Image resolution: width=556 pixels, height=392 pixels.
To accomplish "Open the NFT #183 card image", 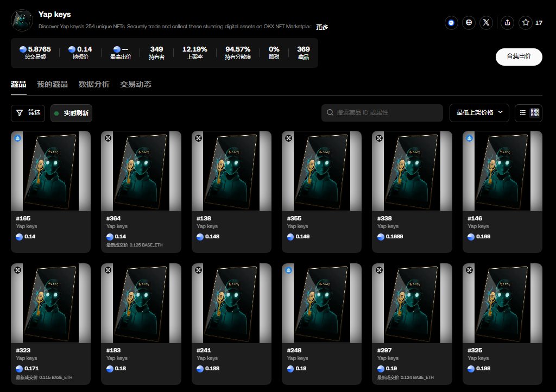I will coord(141,303).
